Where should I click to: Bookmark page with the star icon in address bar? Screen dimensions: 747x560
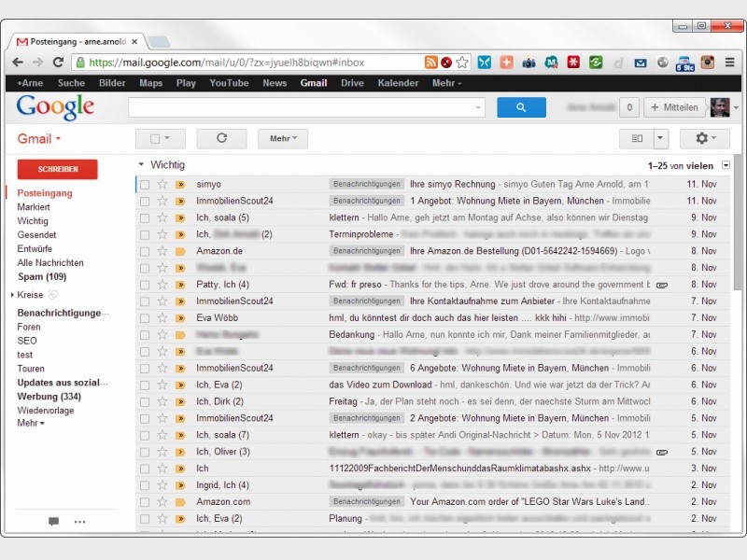pyautogui.click(x=461, y=63)
